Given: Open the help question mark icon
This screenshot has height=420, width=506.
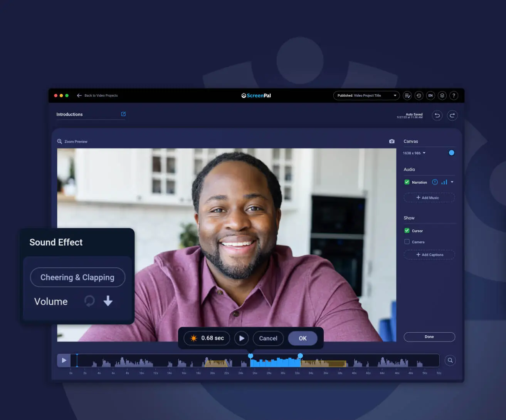Looking at the screenshot, I should [454, 95].
